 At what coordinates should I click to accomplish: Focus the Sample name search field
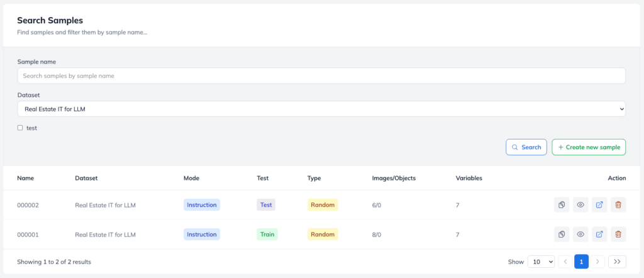(321, 75)
